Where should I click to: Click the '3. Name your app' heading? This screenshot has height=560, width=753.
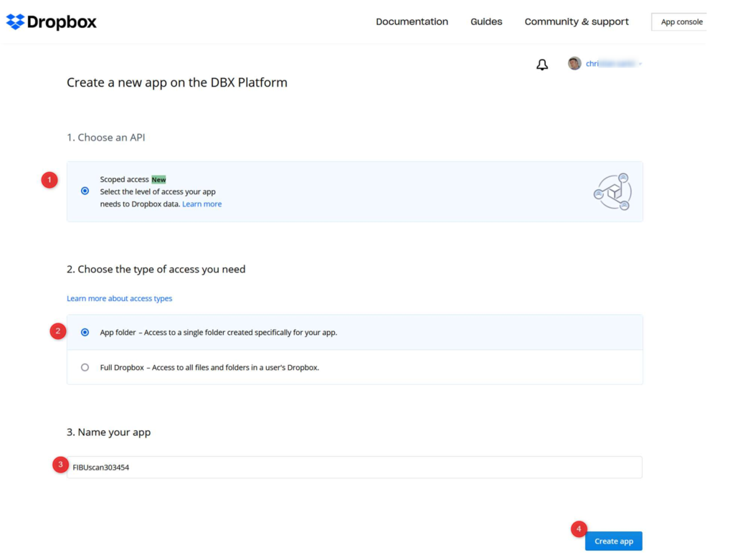click(x=108, y=432)
